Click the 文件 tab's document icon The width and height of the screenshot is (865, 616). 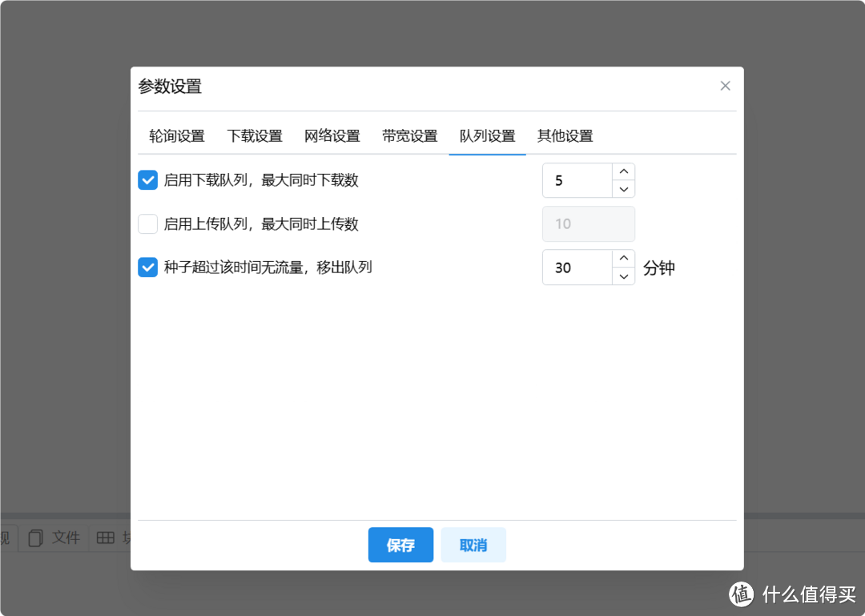[x=35, y=537]
